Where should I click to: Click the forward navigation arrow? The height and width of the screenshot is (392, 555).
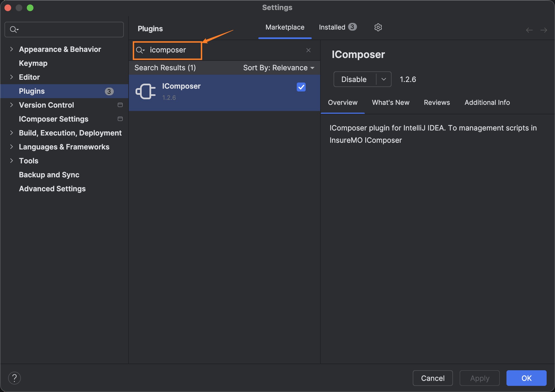pyautogui.click(x=544, y=30)
